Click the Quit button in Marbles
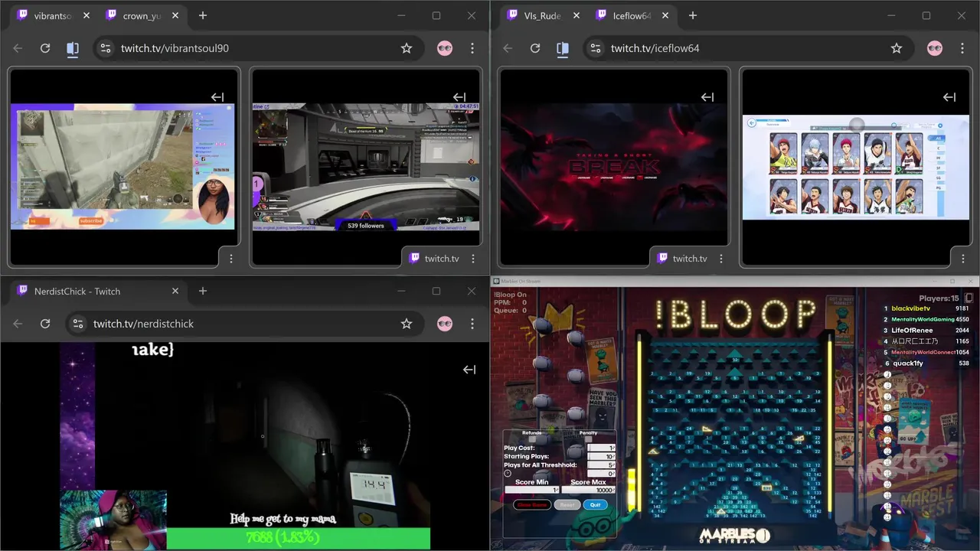This screenshot has height=551, width=980. [x=596, y=504]
